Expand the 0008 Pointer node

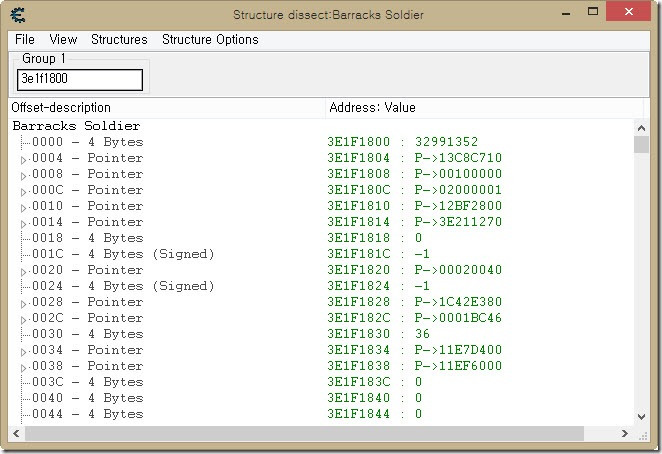point(24,176)
